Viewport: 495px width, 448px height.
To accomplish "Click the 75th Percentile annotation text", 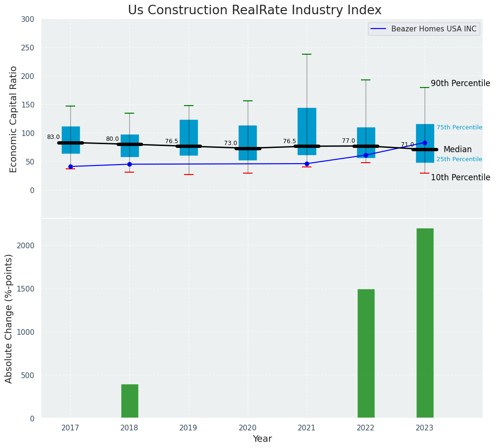I will coord(459,127).
